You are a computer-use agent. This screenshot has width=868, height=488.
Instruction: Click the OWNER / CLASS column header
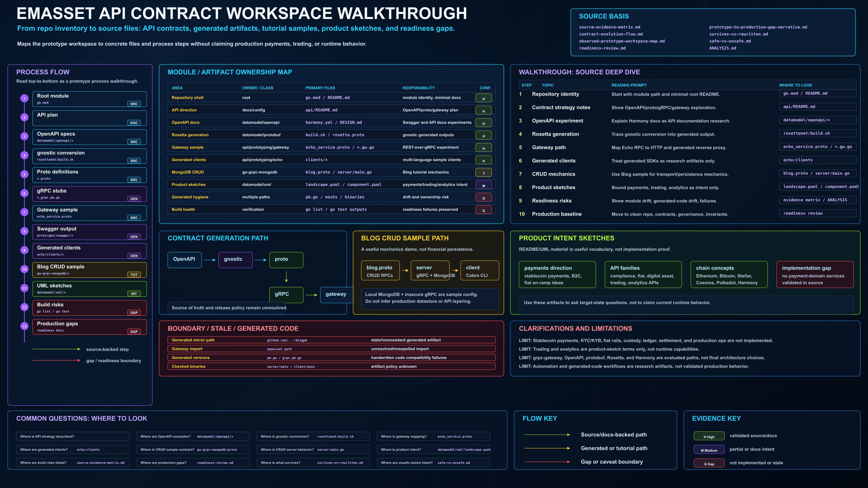tap(258, 88)
